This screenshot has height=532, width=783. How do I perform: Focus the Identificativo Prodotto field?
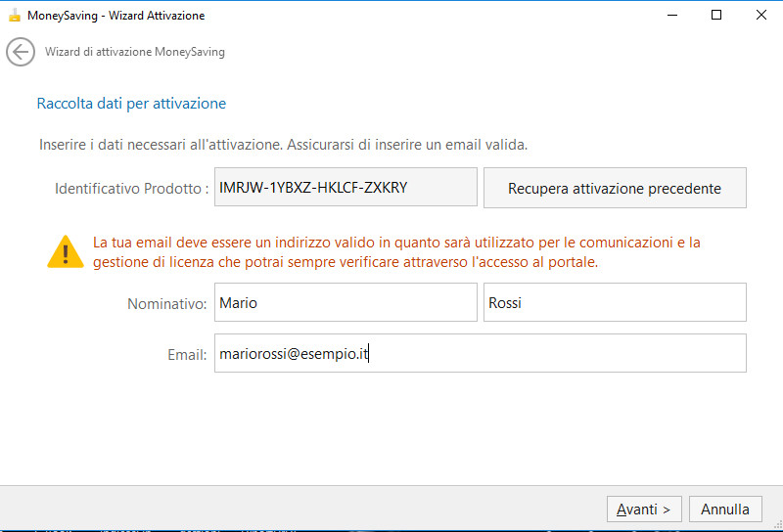(345, 187)
